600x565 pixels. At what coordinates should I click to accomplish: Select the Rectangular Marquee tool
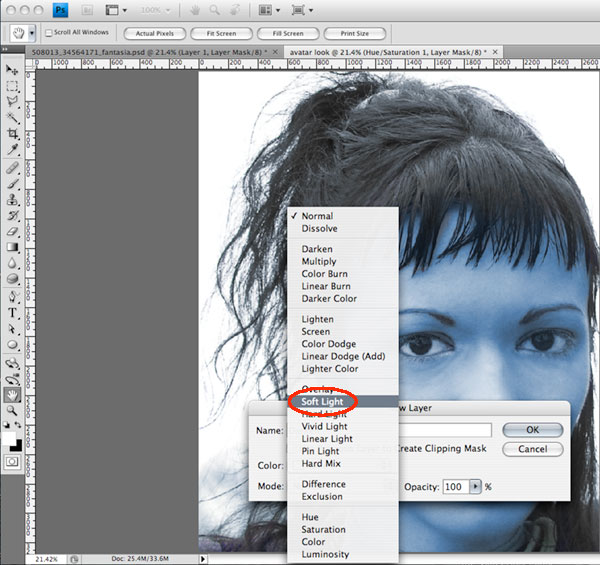point(12,87)
